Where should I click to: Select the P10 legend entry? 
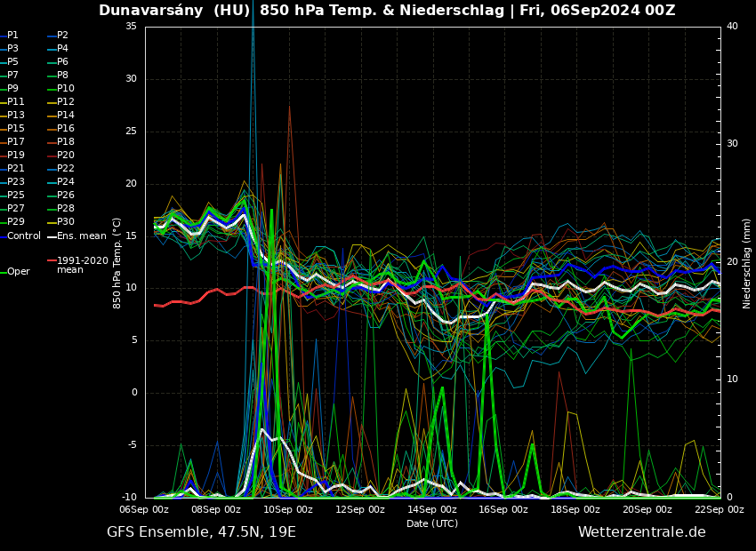66,89
